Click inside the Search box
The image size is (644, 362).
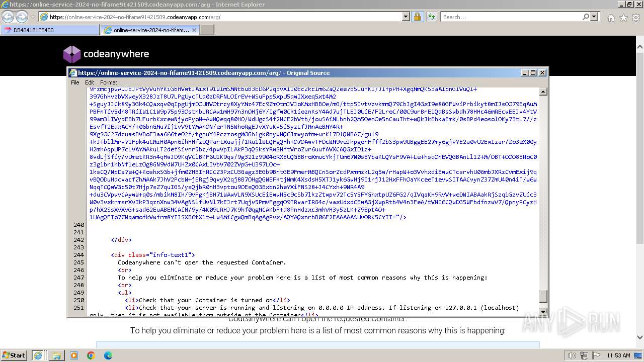[x=511, y=17]
